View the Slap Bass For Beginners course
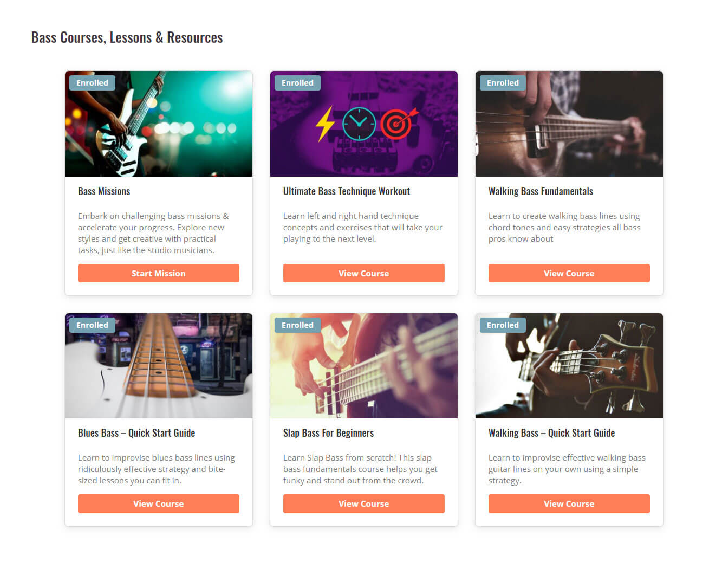This screenshot has height=562, width=728. tap(364, 503)
